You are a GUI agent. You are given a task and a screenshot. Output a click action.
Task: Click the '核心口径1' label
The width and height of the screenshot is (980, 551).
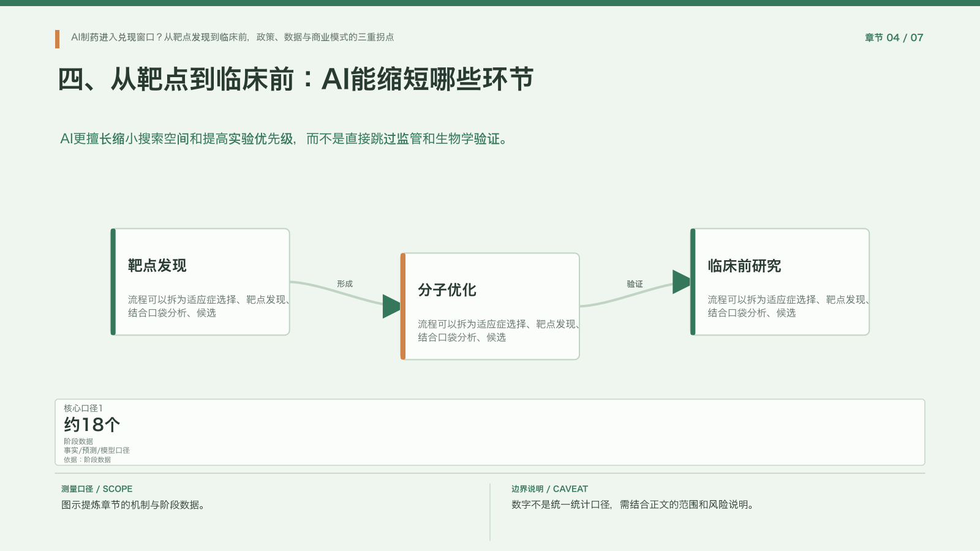pos(83,408)
